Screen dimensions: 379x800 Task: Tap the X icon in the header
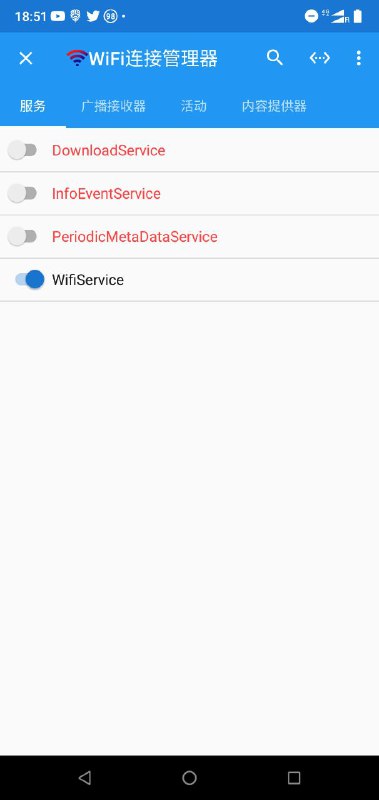point(26,58)
